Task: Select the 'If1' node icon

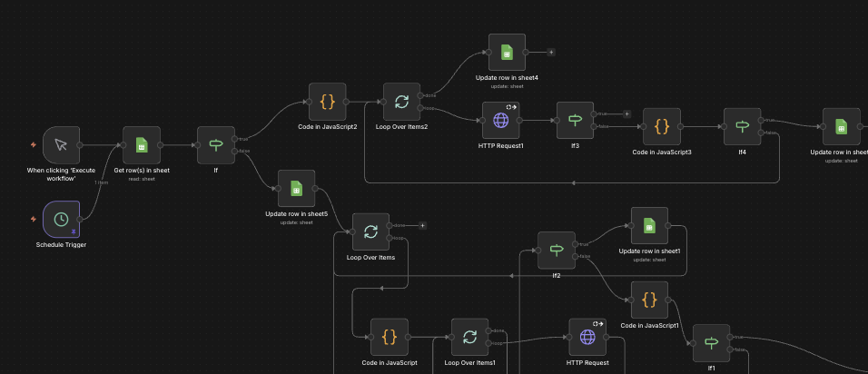Action: (x=711, y=343)
